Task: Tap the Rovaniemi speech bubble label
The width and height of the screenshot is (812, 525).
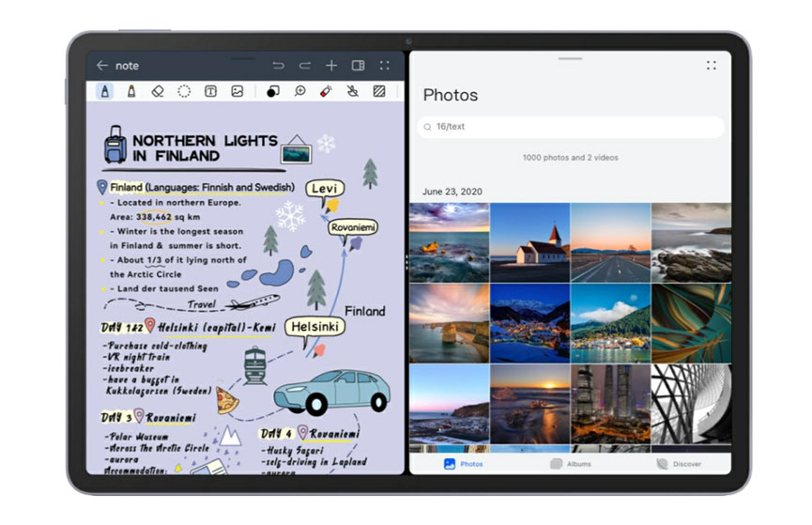Action: [353, 227]
